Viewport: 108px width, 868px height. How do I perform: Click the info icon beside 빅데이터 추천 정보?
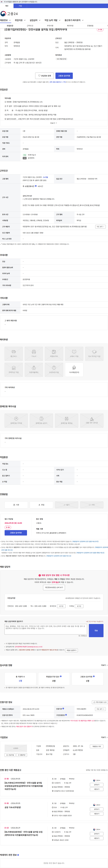(x=18, y=855)
